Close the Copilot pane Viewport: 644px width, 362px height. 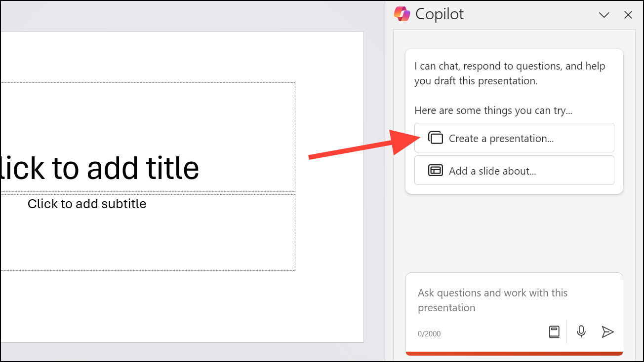628,15
